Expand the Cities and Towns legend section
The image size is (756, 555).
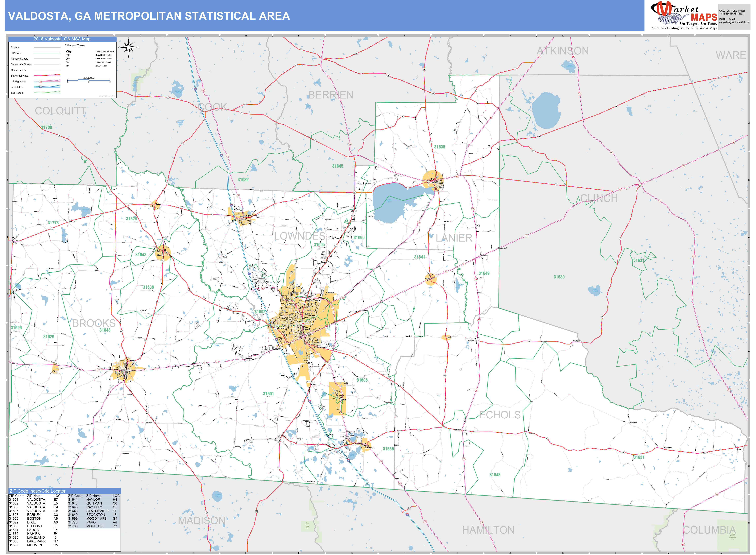click(x=75, y=45)
